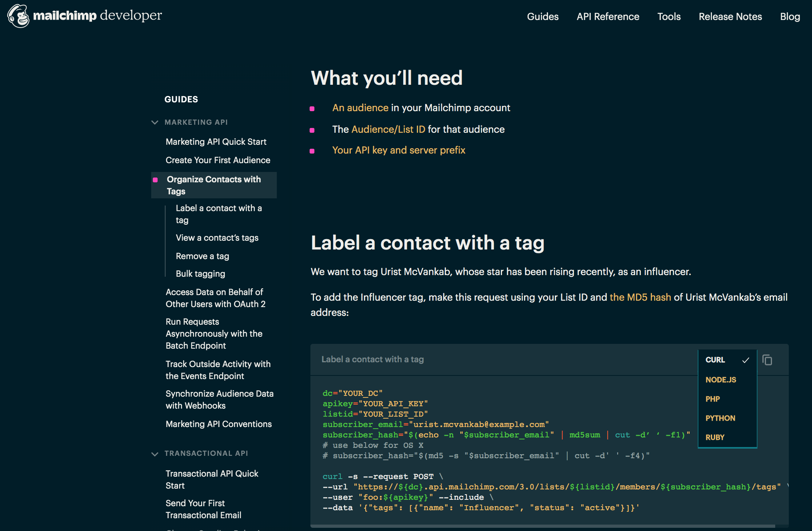Viewport: 812px width, 531px height.
Task: Toggle the CURL language selector dropdown
Action: [x=725, y=360]
